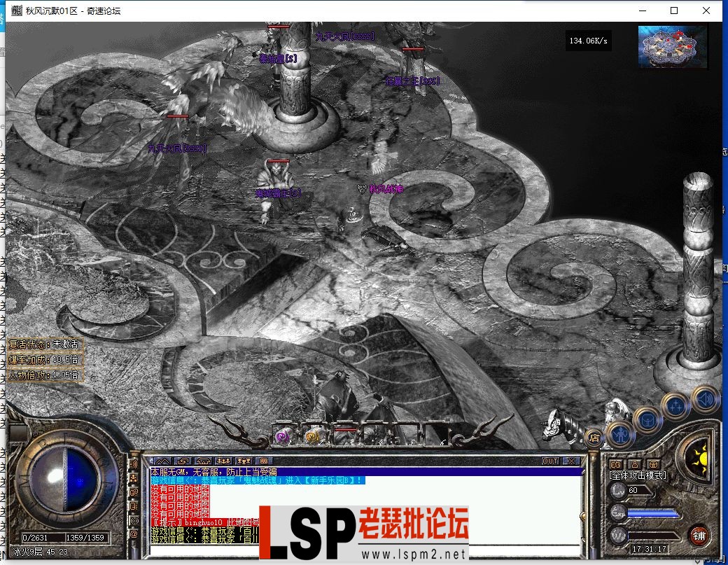The height and width of the screenshot is (565, 728).
Task: Mount the armored horse beside the 店 button
Action: (x=563, y=428)
